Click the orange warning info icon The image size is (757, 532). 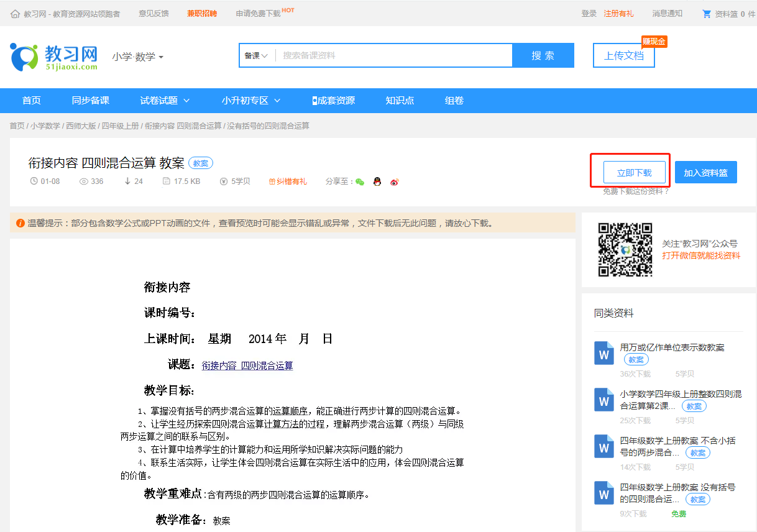tap(21, 223)
